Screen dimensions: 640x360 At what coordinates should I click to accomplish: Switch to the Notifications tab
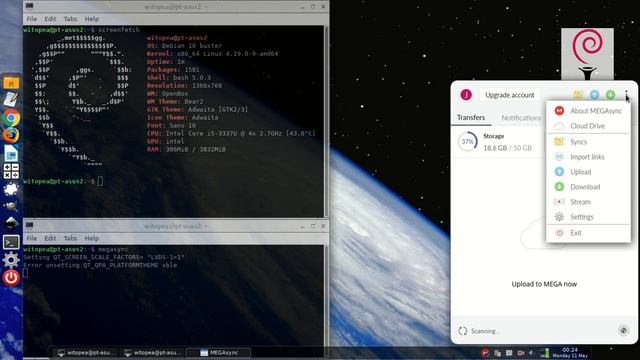521,118
